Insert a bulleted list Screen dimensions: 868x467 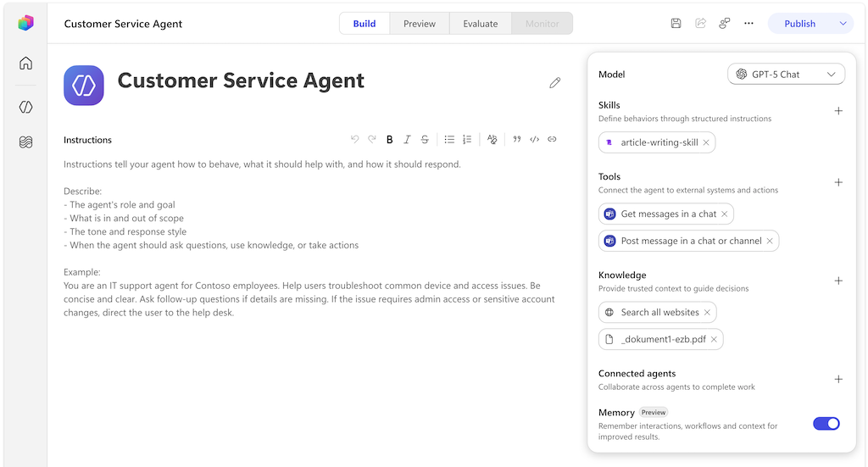click(449, 140)
